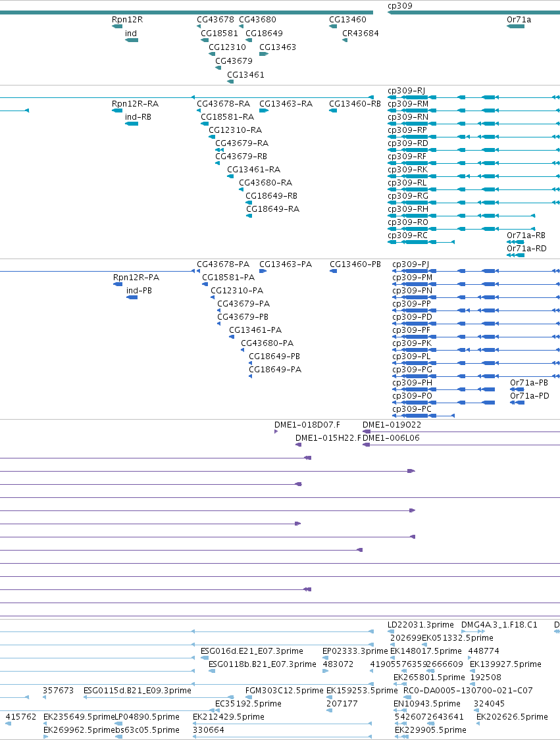Select the cp309 gene label
This screenshot has height=740, width=560.
(x=400, y=6)
